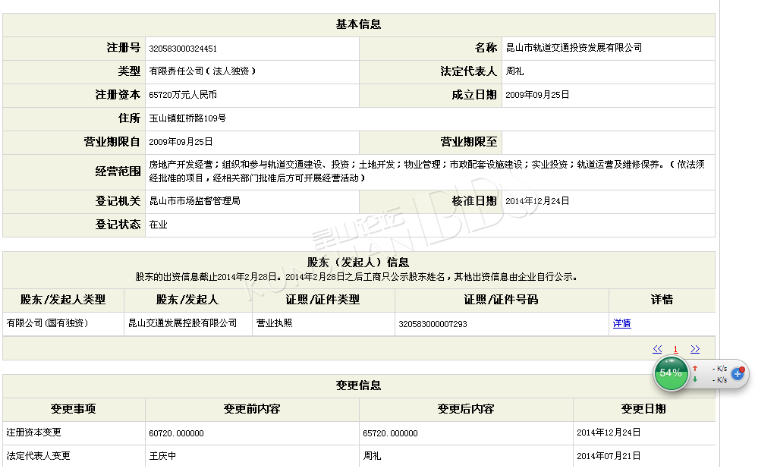Click the 变更信息 section header
Screen dimensions: 780x467
pyautogui.click(x=359, y=385)
